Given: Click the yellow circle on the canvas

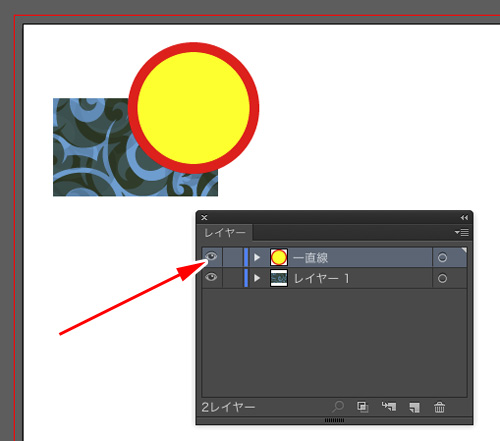Looking at the screenshot, I should [193, 108].
